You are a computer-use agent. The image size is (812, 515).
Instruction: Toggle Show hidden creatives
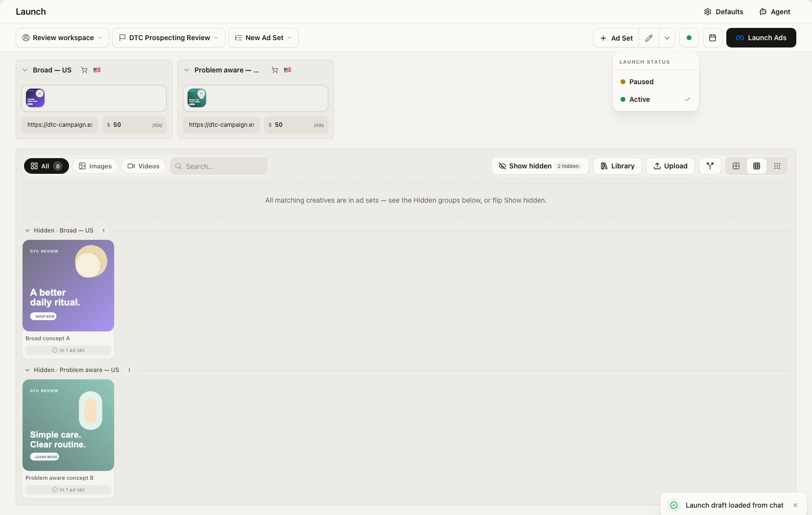pyautogui.click(x=540, y=166)
